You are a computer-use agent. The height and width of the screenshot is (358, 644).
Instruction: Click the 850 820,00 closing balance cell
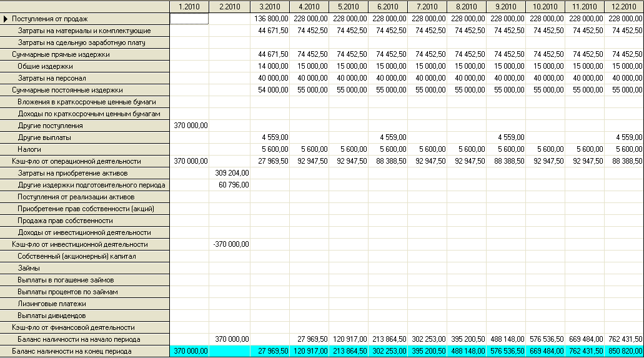click(624, 352)
